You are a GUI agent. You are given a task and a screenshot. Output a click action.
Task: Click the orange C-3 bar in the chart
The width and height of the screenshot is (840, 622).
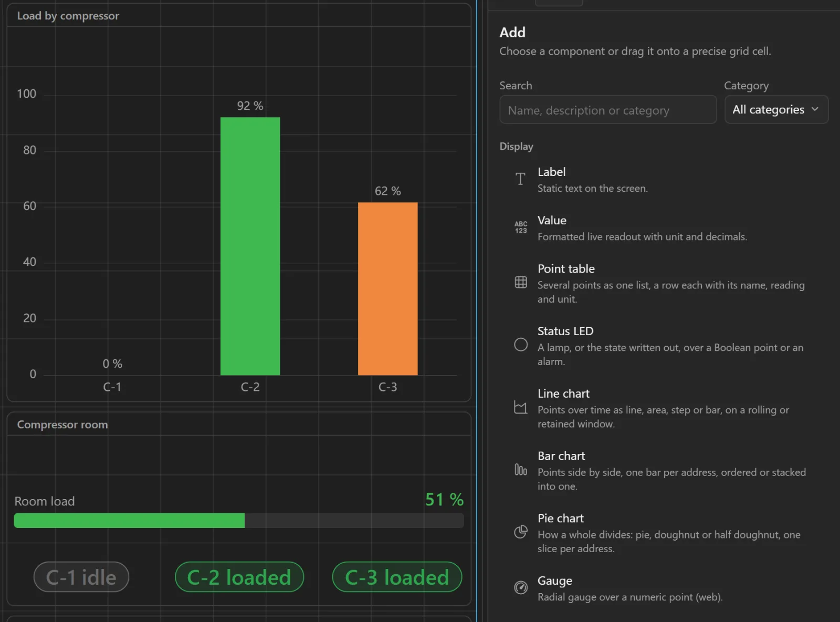(388, 288)
